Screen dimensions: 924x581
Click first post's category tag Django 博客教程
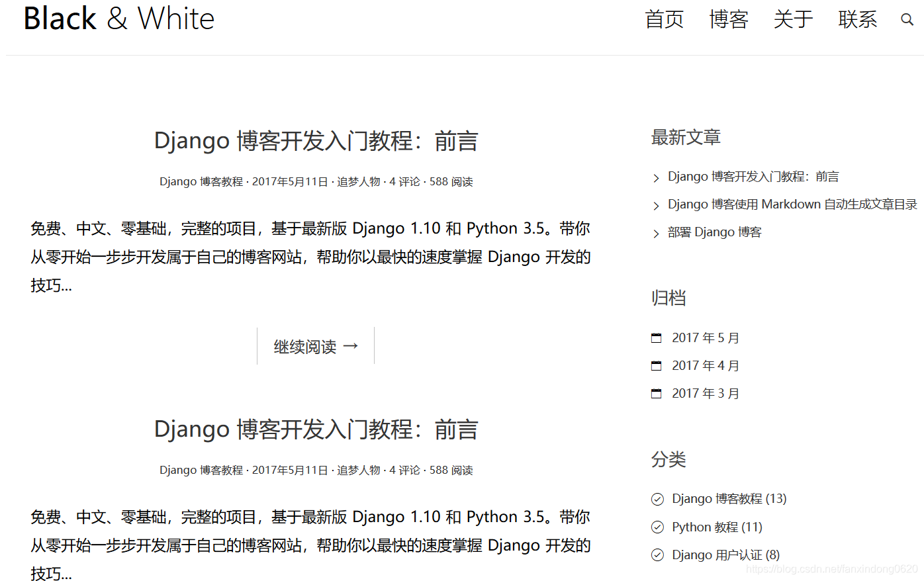(201, 182)
